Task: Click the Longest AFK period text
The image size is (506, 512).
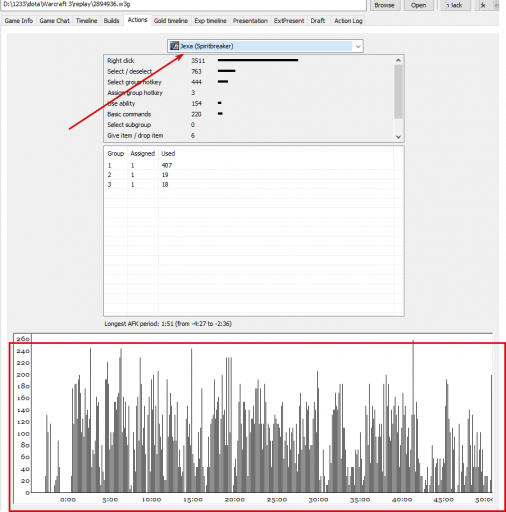Action: [168, 324]
